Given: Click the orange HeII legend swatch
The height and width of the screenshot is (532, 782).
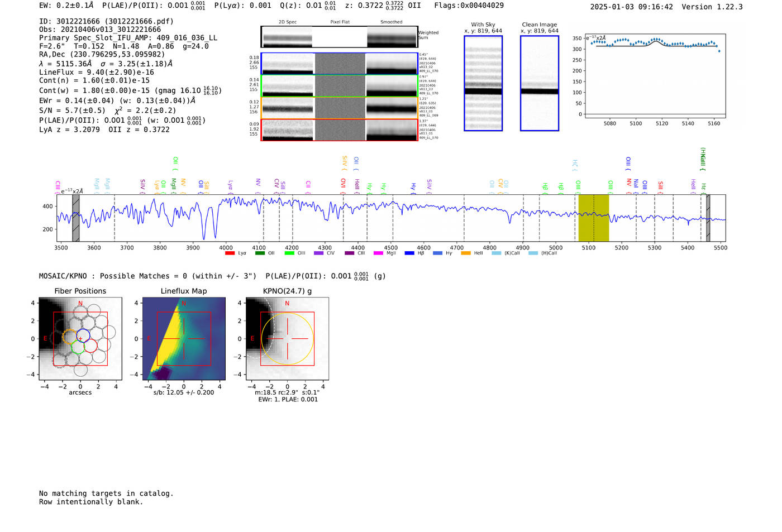Looking at the screenshot, I should [466, 253].
